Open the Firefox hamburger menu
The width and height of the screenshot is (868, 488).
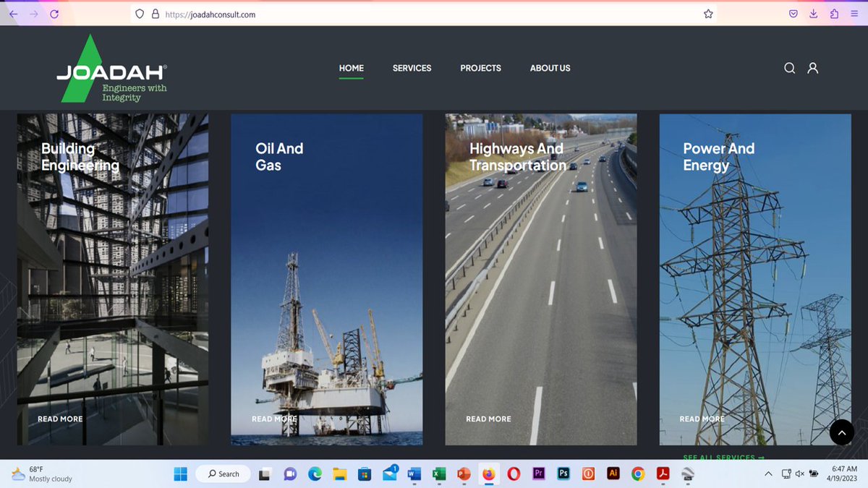coord(854,14)
